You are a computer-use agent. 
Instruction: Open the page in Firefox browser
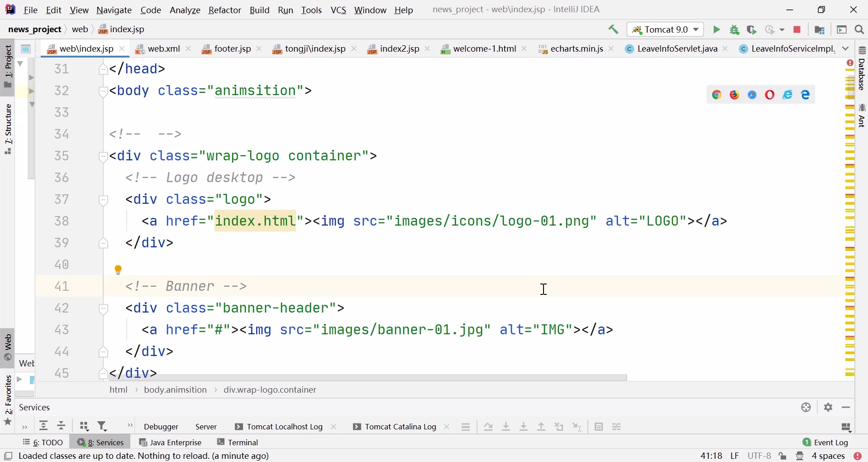coord(735,95)
